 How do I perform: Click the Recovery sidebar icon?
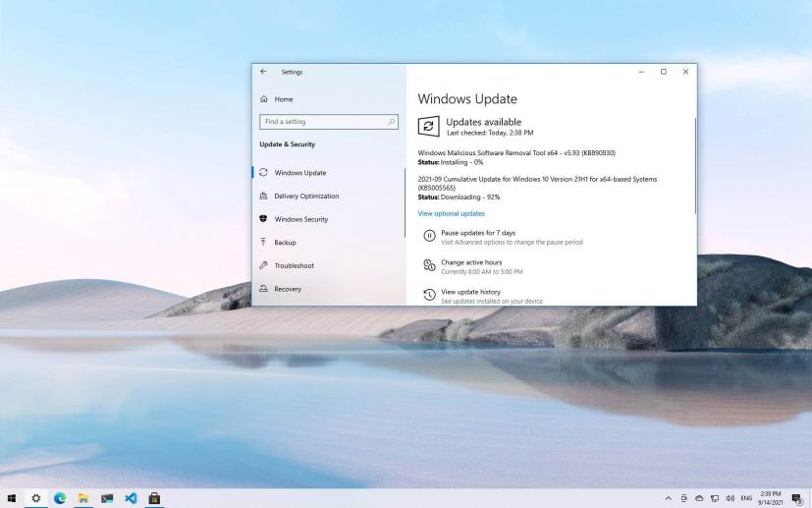tap(263, 288)
